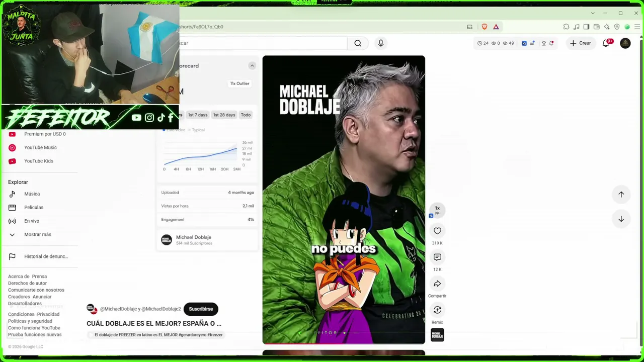Open the Michael Doblaje sound thumbnail
Screen dimensions: 644x362
(437, 335)
